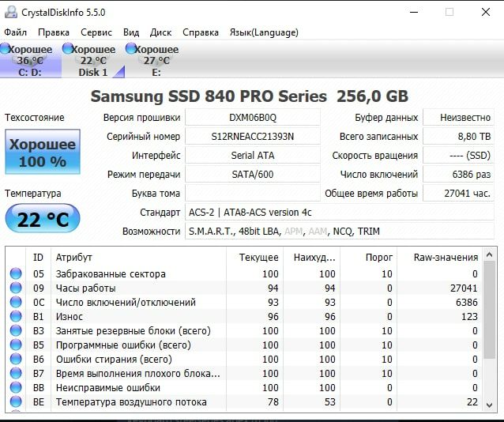Click the status icon for attribute 09
Image resolution: width=504 pixels, height=422 pixels.
click(x=16, y=288)
